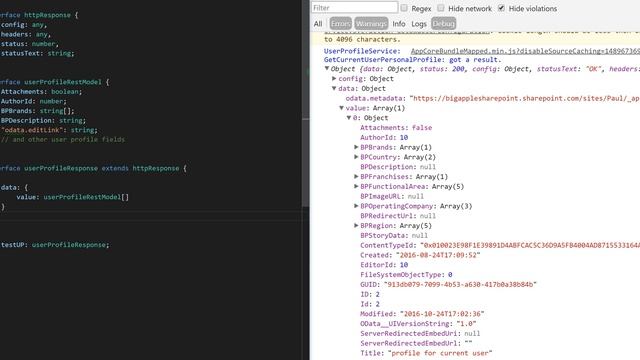Select the Info log level filter
This screenshot has width=640, height=360.
click(x=399, y=24)
